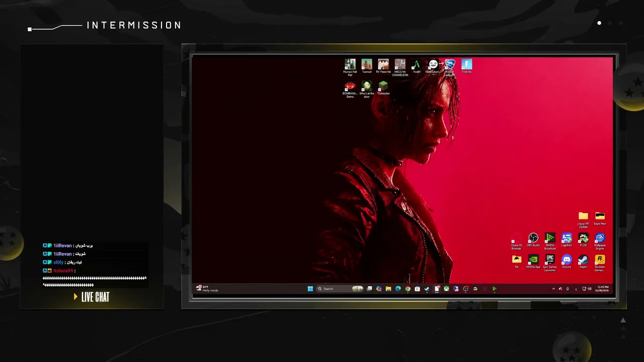Image resolution: width=644 pixels, height=362 pixels.
Task: Open the weather widget showing Partly cloudy
Action: point(207,289)
